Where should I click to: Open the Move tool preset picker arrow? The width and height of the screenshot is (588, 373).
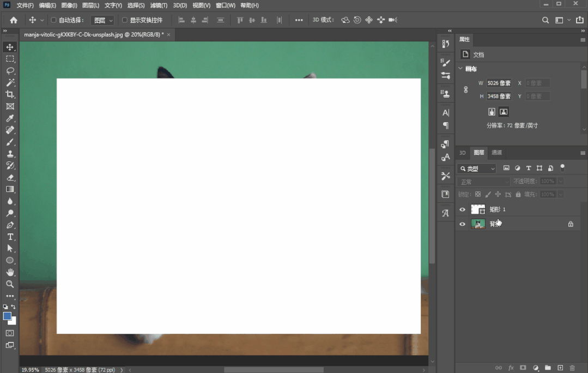pos(42,20)
